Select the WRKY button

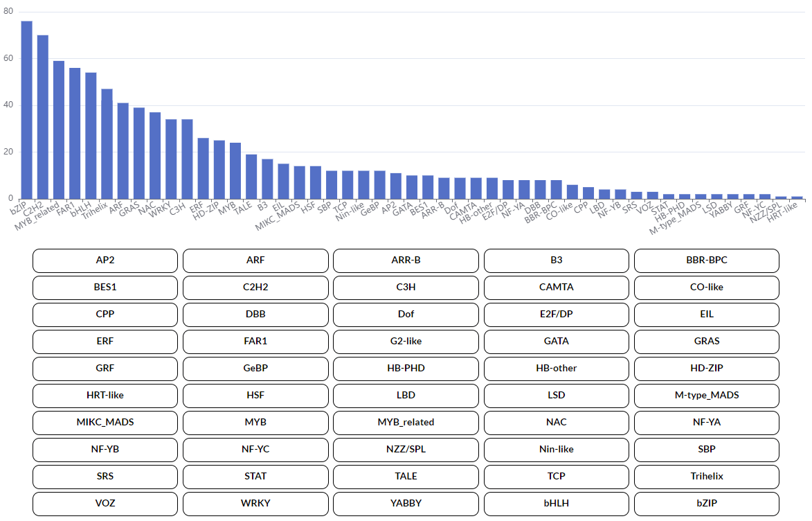255,503
